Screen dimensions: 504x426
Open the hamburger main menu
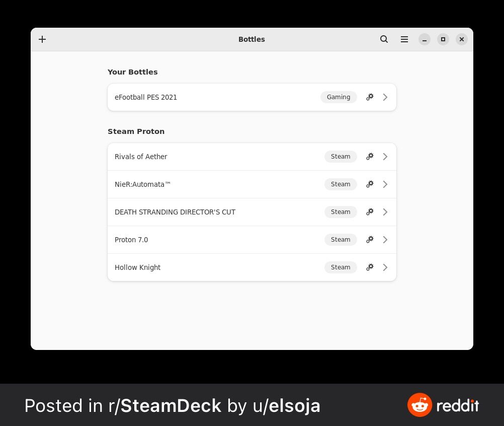(x=404, y=39)
